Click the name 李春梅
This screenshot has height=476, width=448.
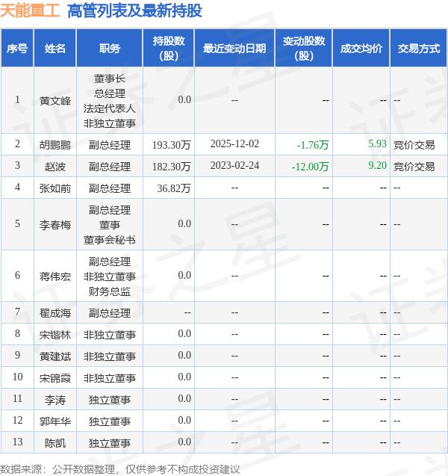pos(55,225)
